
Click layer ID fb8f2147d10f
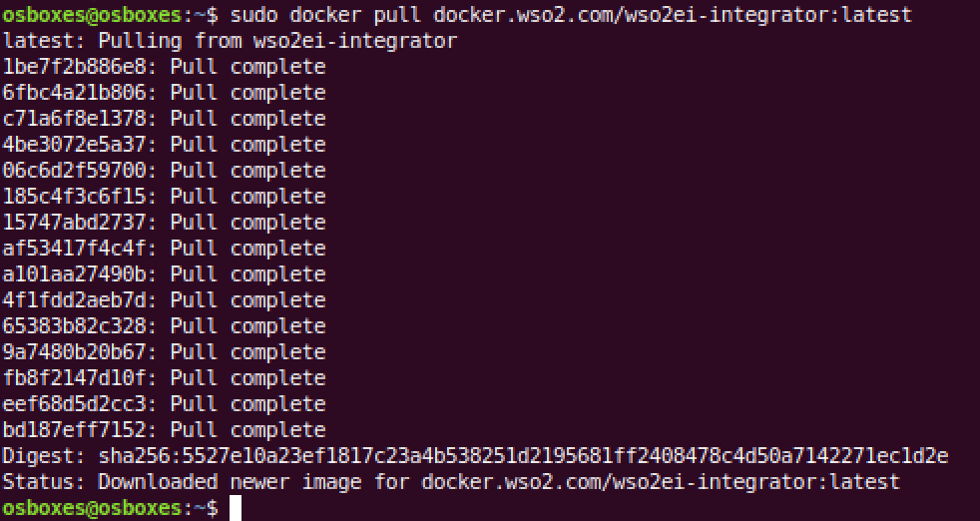80,378
